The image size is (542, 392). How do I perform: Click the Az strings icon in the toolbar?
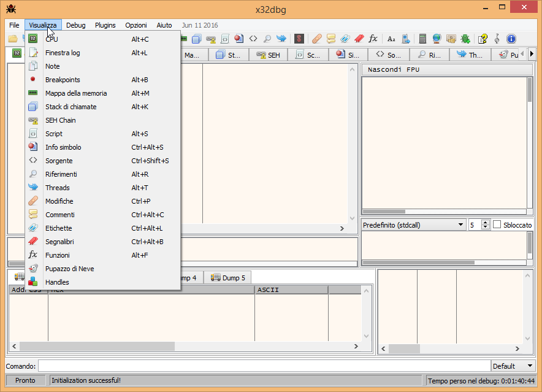[391, 39]
